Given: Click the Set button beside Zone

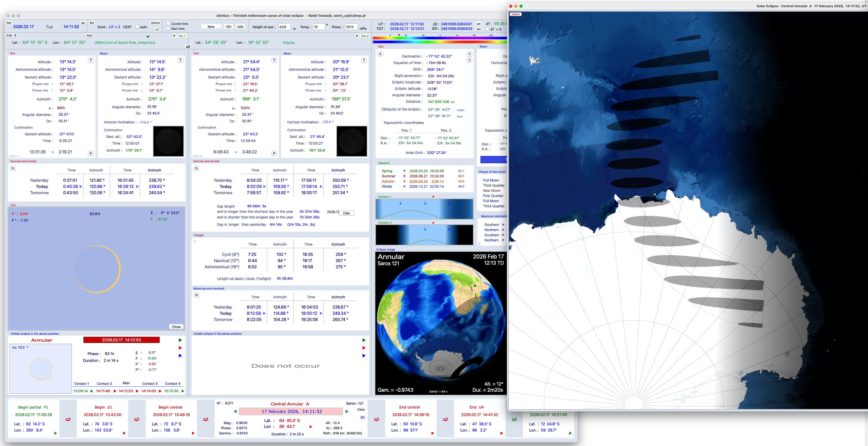Looking at the screenshot, I should pos(92,23).
